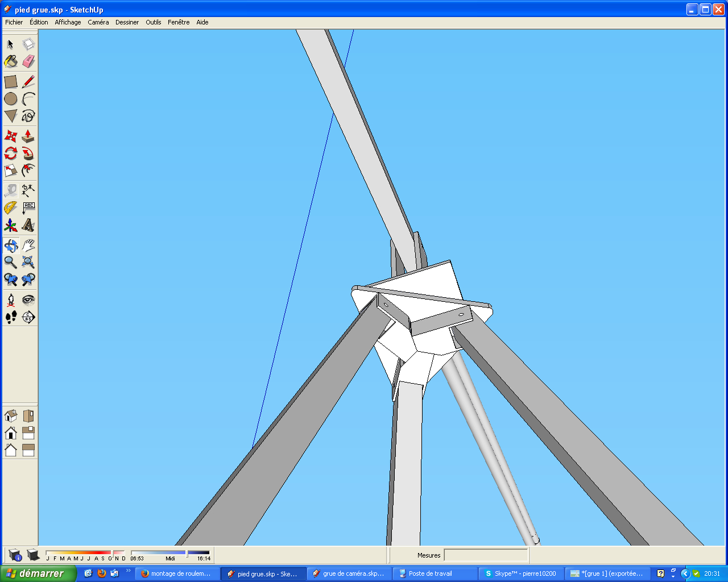
Task: Select the Position Camera tool
Action: pos(11,300)
